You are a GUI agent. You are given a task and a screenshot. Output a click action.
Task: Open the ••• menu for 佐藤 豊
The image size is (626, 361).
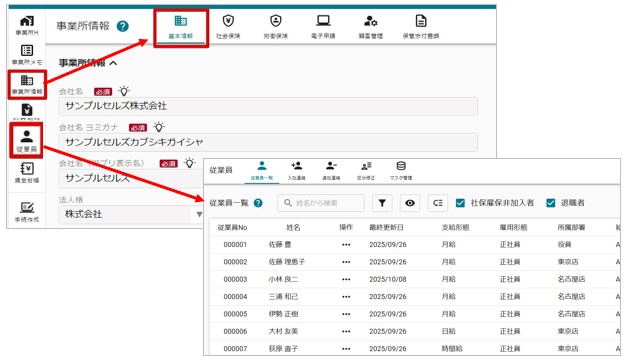click(346, 245)
